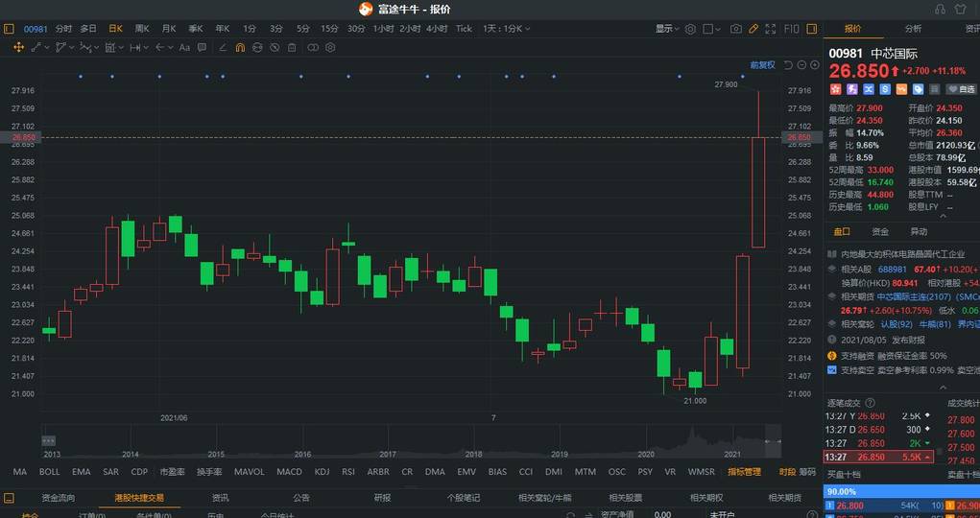
Task: Open 指标管理 indicator management
Action: 744,472
